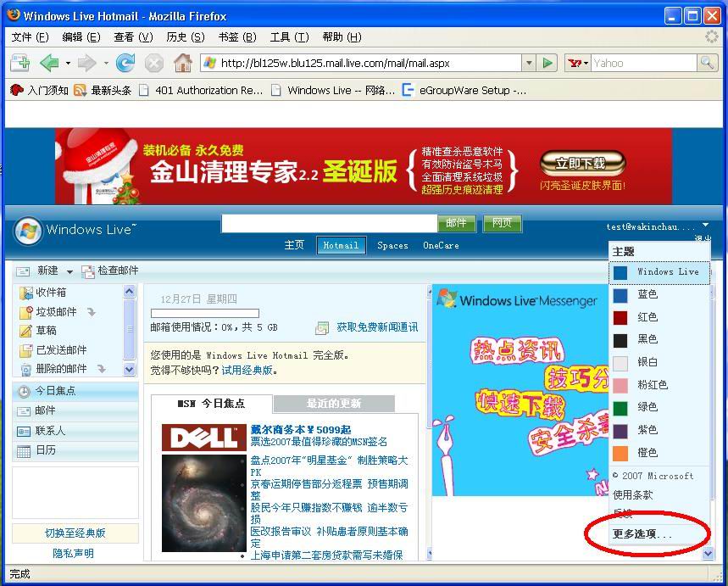Click the 今日焦点 clock icon
Image resolution: width=728 pixels, height=586 pixels.
24,391
